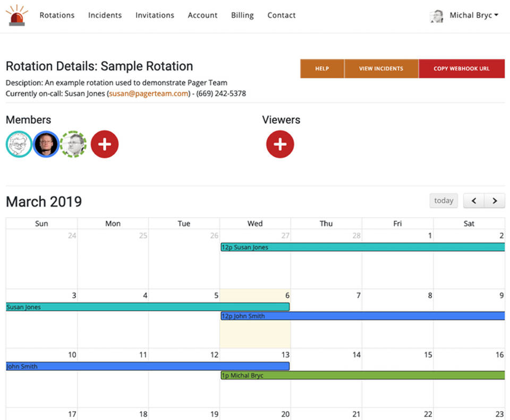Select the teal-bordered member avatar

click(x=19, y=144)
